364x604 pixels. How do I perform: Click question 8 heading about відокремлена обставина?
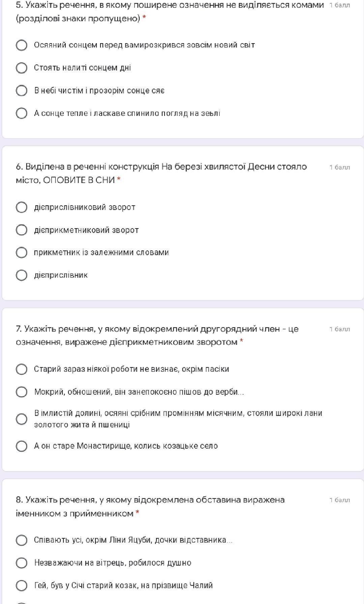pos(150,506)
